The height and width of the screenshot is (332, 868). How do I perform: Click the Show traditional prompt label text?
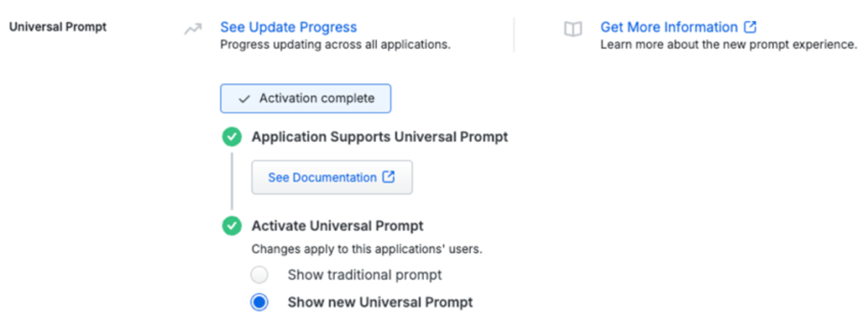tap(365, 275)
